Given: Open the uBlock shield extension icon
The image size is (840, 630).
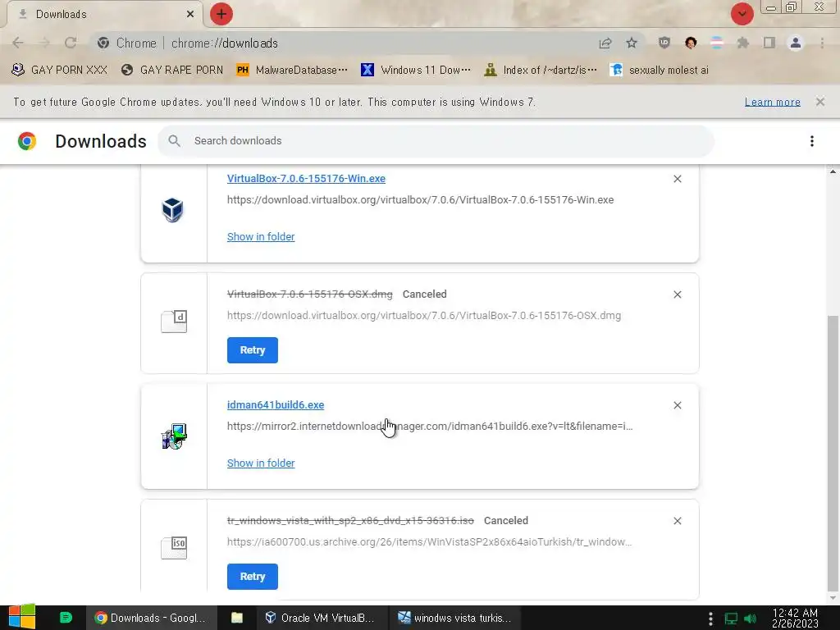Looking at the screenshot, I should point(664,43).
